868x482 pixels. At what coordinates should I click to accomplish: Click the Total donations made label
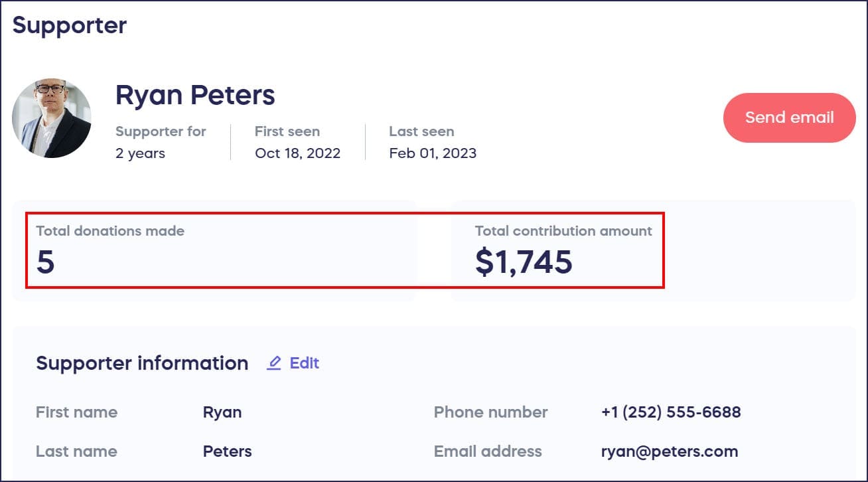pos(110,231)
